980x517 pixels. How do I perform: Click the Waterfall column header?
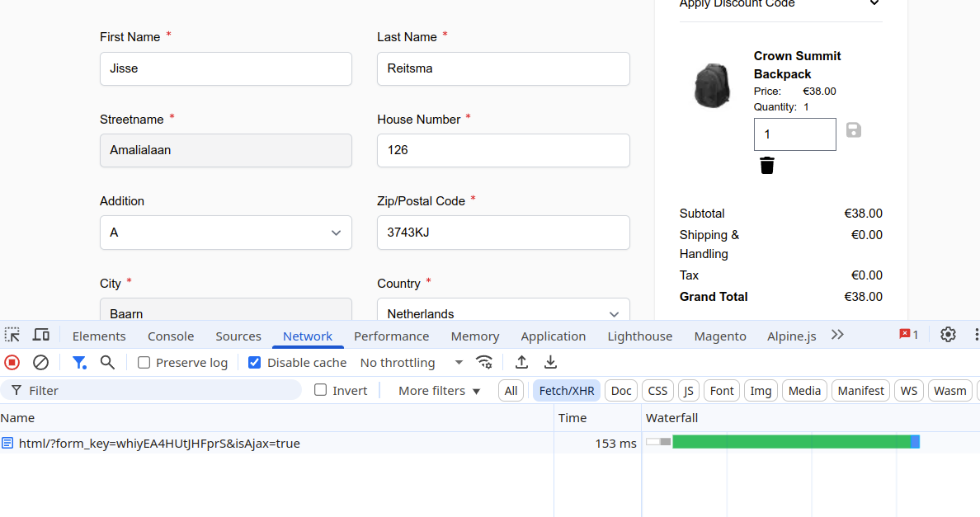(x=811, y=418)
